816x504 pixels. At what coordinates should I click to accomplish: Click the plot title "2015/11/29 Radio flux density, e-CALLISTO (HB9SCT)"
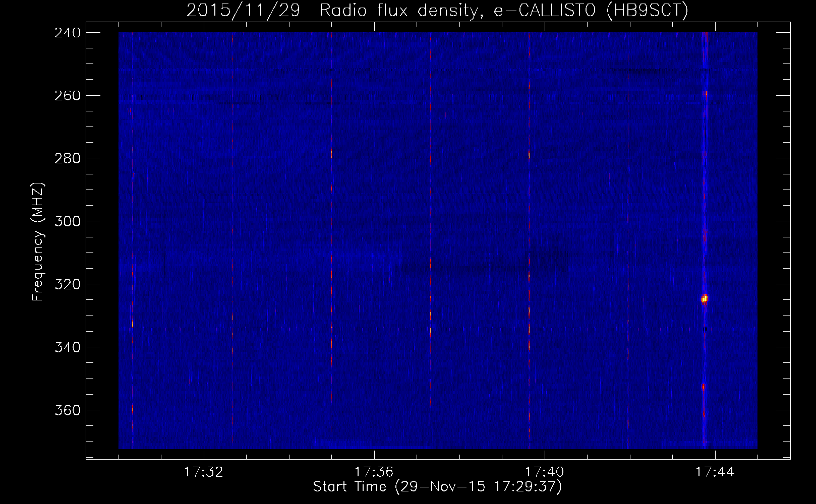pos(437,11)
